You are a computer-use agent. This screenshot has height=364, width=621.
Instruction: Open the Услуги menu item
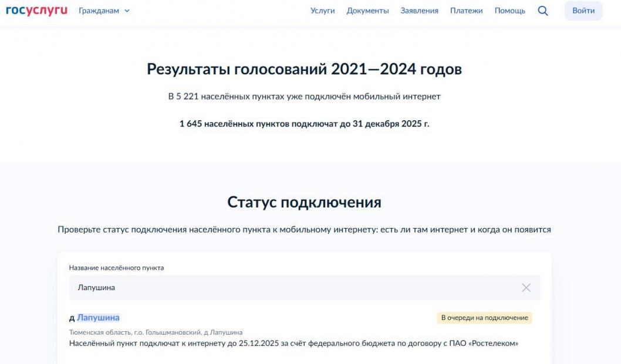(322, 11)
